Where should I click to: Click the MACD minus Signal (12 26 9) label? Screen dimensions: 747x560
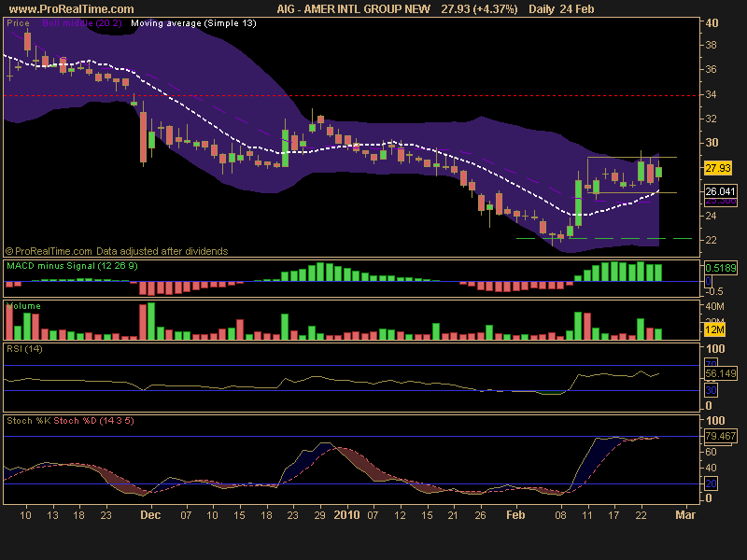[x=72, y=266]
